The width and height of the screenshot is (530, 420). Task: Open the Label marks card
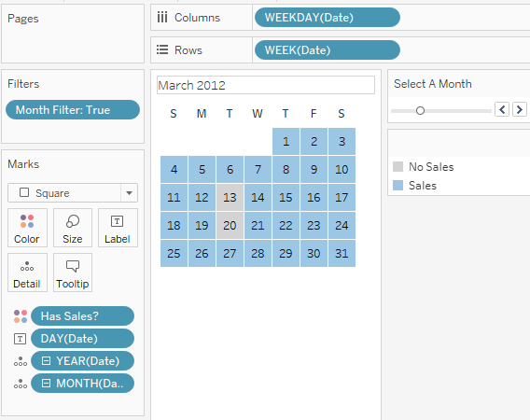118,228
